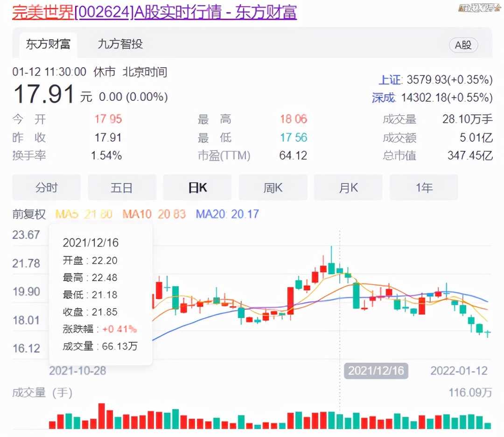Click the tooltip 涨跌幅 +0.41% row
Image resolution: width=504 pixels, height=437 pixels.
click(x=100, y=329)
